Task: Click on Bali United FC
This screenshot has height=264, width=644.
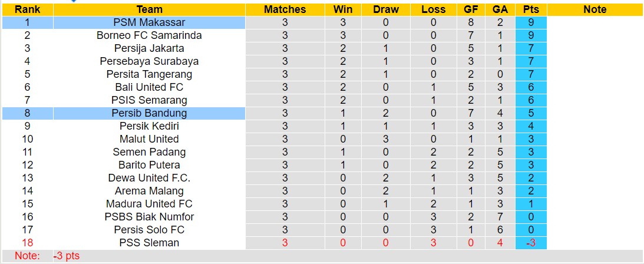Action: click(x=149, y=87)
